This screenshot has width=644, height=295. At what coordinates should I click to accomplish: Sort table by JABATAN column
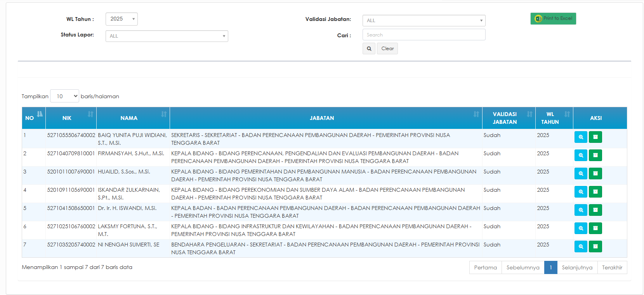326,118
